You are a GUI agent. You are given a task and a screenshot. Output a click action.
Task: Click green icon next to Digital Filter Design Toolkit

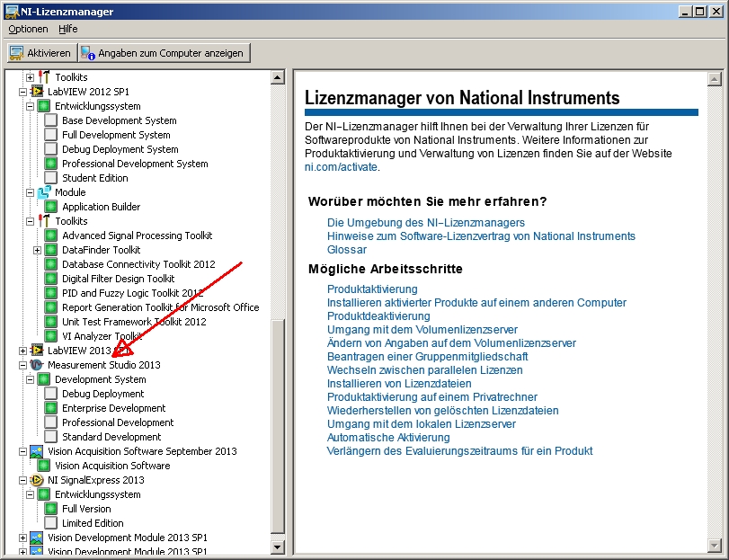50,279
